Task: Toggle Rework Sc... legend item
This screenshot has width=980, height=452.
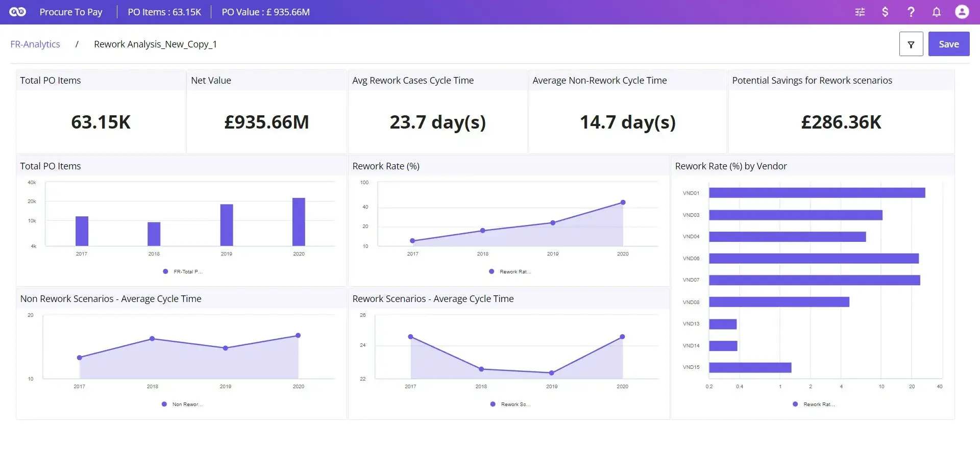Action: pos(510,404)
